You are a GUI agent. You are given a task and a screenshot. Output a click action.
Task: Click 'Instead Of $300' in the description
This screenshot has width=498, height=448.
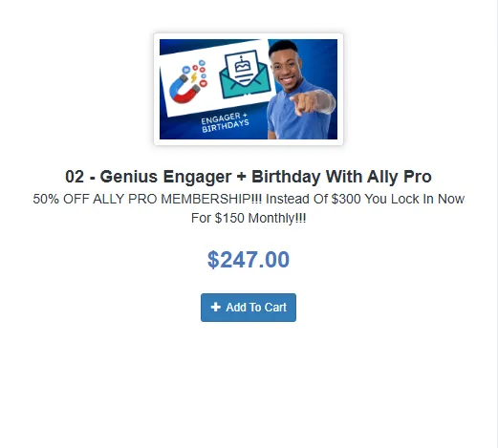coord(314,199)
